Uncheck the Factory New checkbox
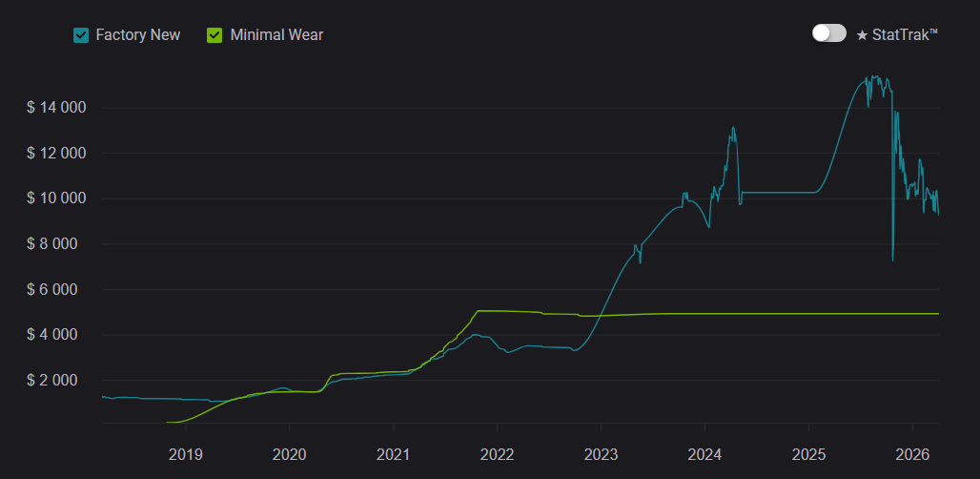 (x=81, y=35)
